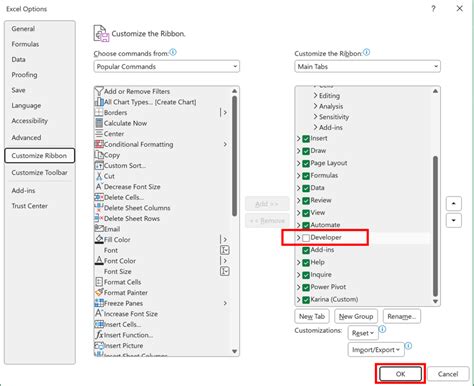Screen dimensions: 474x386
Task: Select the Calculate Now calculator icon
Action: pyautogui.click(x=99, y=123)
